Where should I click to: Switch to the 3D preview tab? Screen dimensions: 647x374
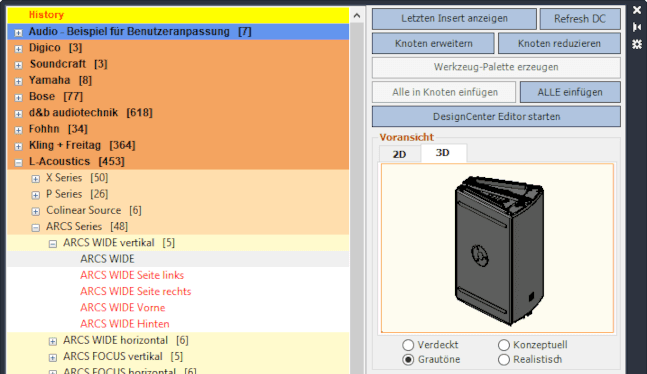443,153
